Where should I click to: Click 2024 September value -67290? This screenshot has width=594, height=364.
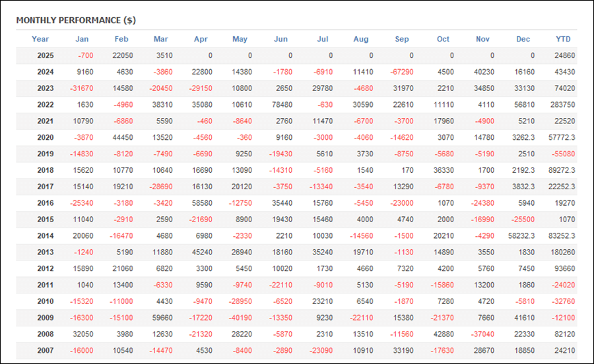coord(402,72)
